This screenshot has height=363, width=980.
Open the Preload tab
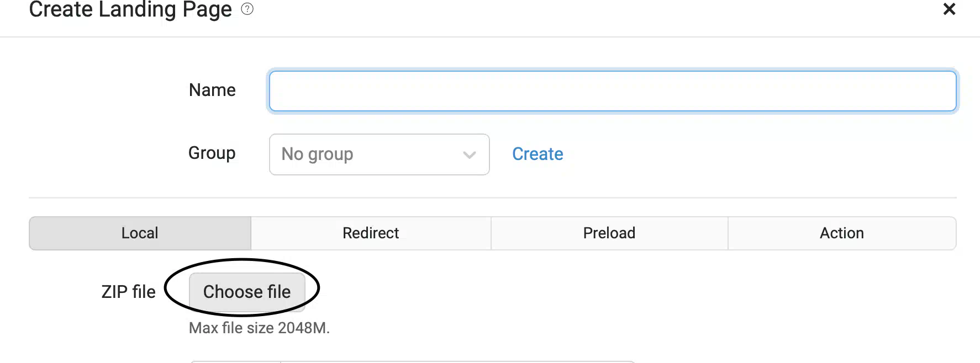[609, 233]
